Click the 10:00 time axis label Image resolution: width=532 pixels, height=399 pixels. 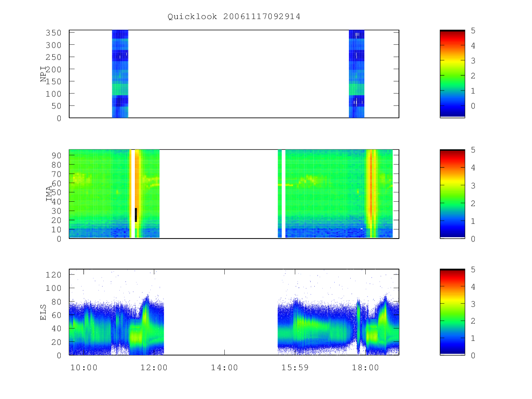(84, 368)
